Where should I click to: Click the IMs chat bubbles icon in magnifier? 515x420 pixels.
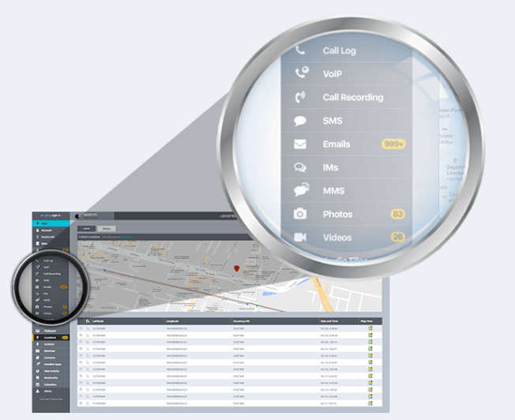pyautogui.click(x=301, y=167)
